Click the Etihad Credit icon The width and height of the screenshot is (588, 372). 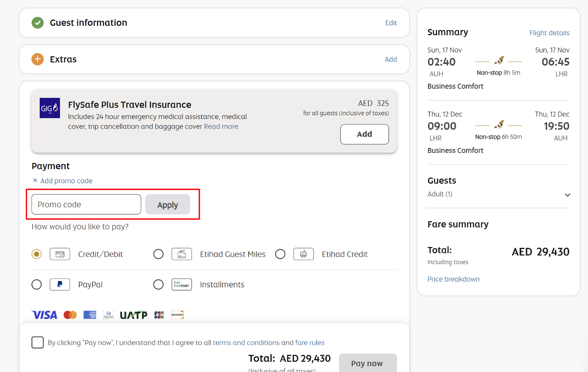point(303,254)
